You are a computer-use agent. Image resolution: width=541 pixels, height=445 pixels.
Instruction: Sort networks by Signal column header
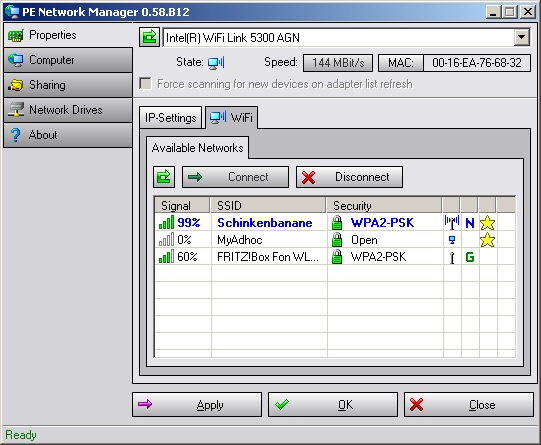pos(182,206)
